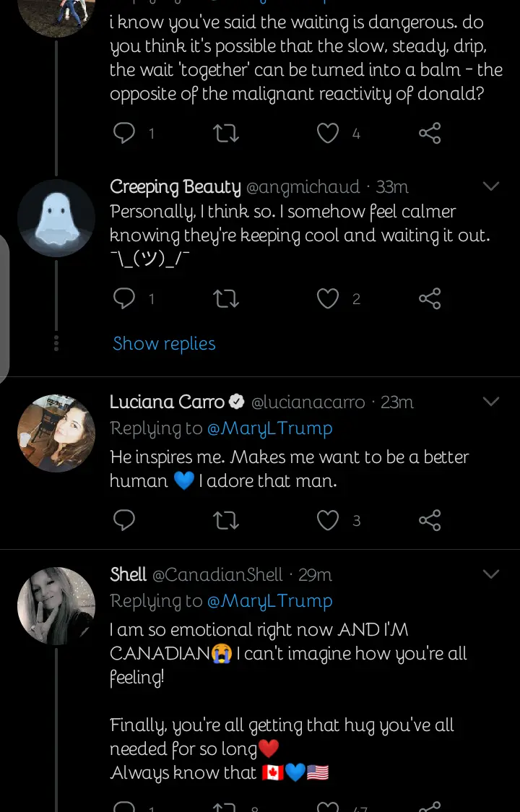The image size is (520, 812).
Task: Show replies under Creeping Beauty's tweet
Action: pyautogui.click(x=164, y=344)
